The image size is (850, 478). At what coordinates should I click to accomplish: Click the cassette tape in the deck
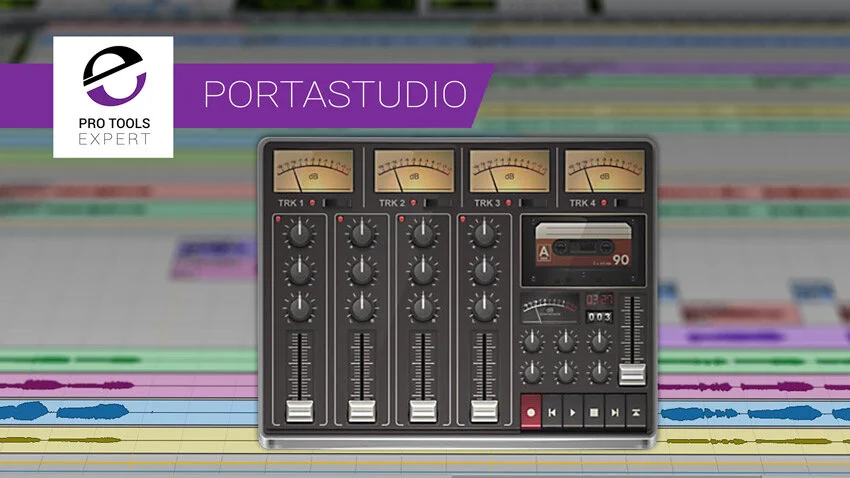583,245
